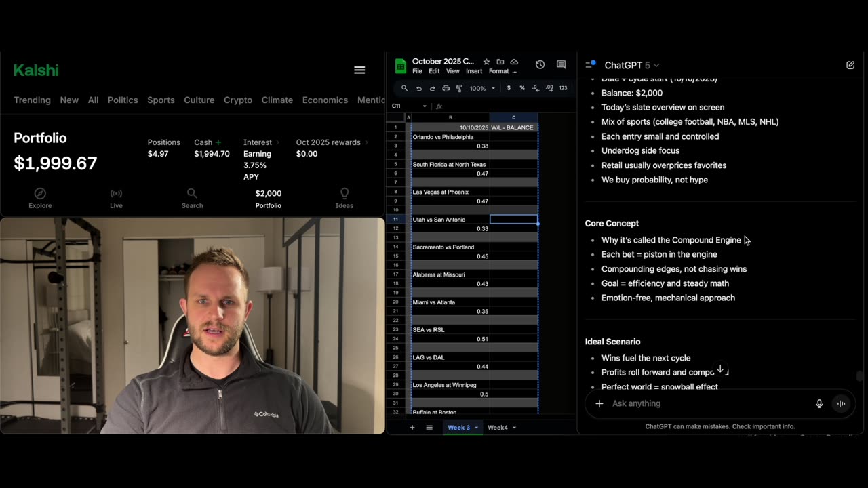Screen dimensions: 868x488
Task: Open the Format menu in Sheets
Action: pyautogui.click(x=498, y=71)
